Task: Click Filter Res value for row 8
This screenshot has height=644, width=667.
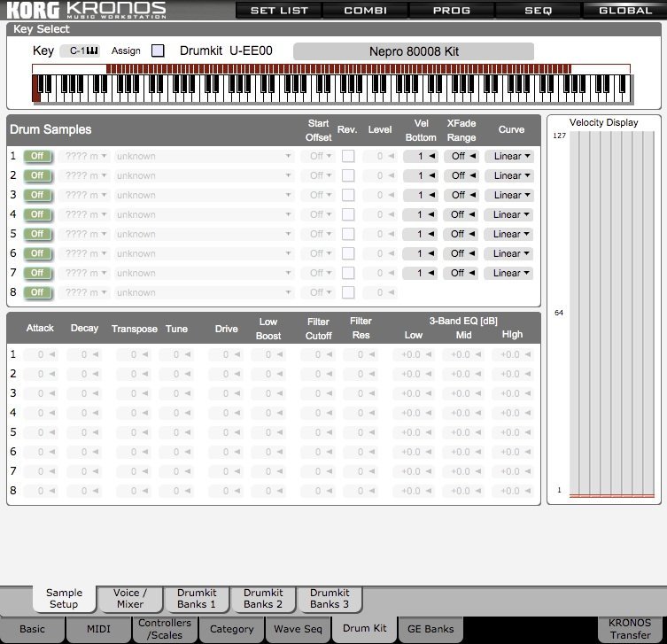Action: click(361, 491)
